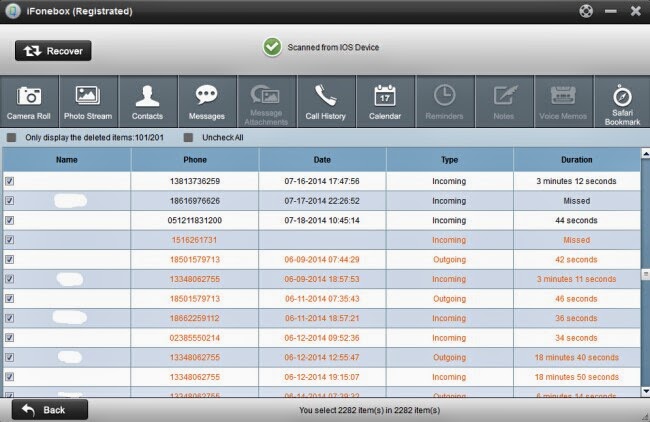Open the Photo Stream category
This screenshot has height=422, width=650.
[x=88, y=102]
